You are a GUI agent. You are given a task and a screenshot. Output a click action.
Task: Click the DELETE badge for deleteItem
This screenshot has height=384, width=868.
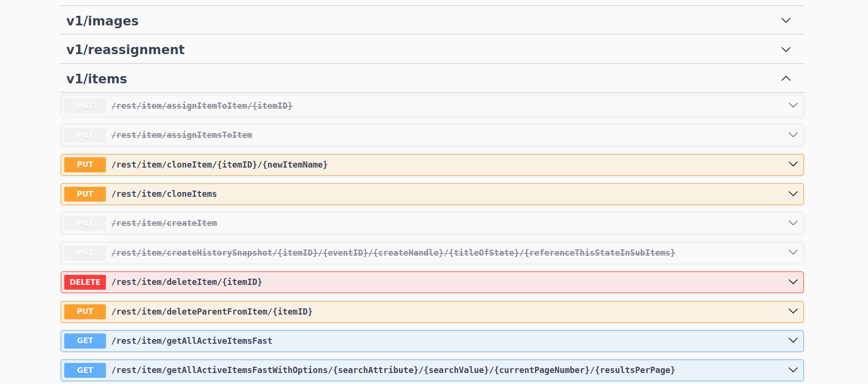pyautogui.click(x=85, y=282)
